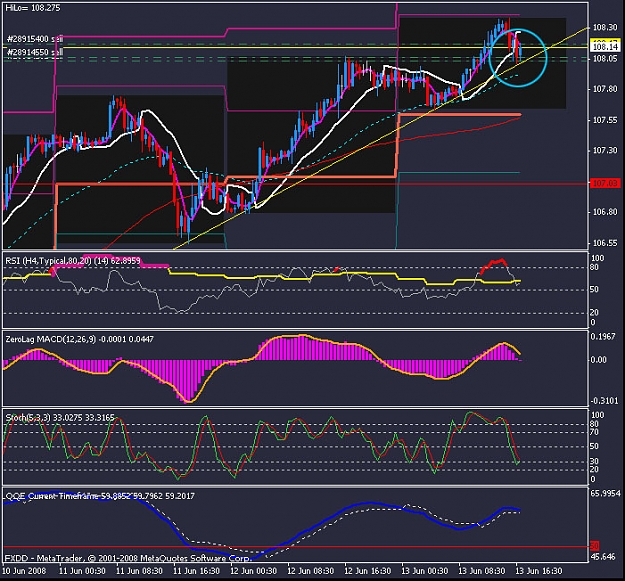Click the 106.80 price axis label
The image size is (625, 581).
(605, 212)
